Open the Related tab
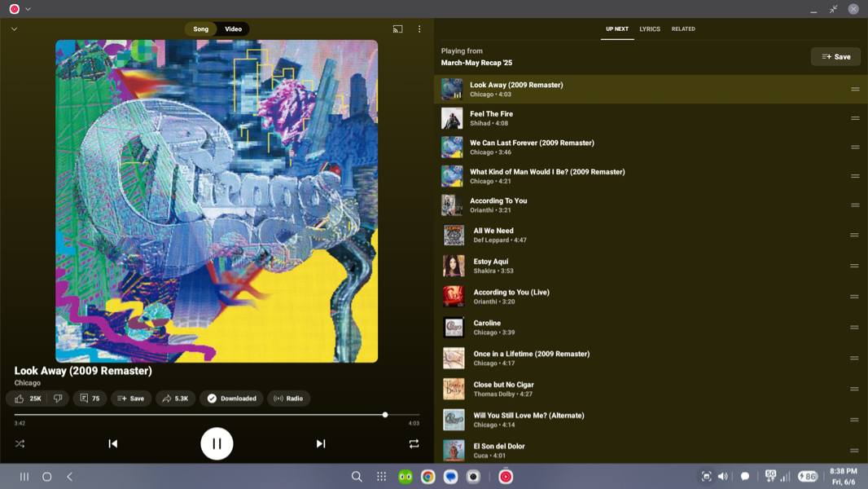The image size is (868, 489). (682, 29)
